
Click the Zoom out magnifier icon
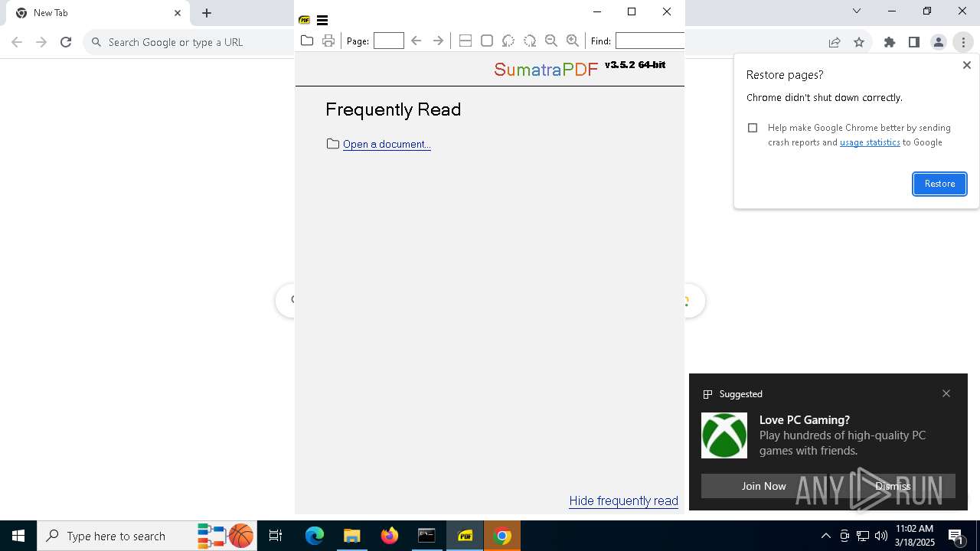551,41
